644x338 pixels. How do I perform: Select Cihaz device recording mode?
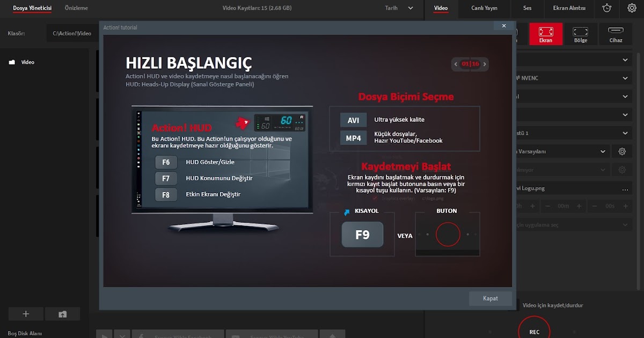tap(616, 33)
